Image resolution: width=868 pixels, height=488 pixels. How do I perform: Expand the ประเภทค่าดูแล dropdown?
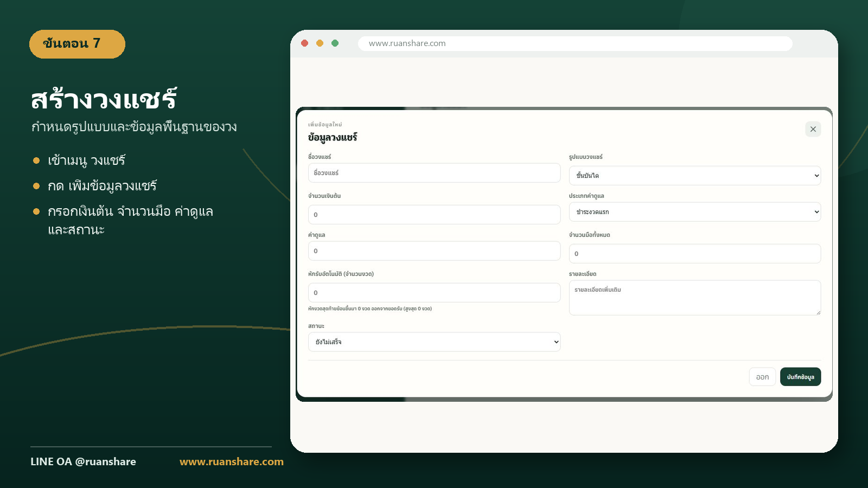coord(694,212)
